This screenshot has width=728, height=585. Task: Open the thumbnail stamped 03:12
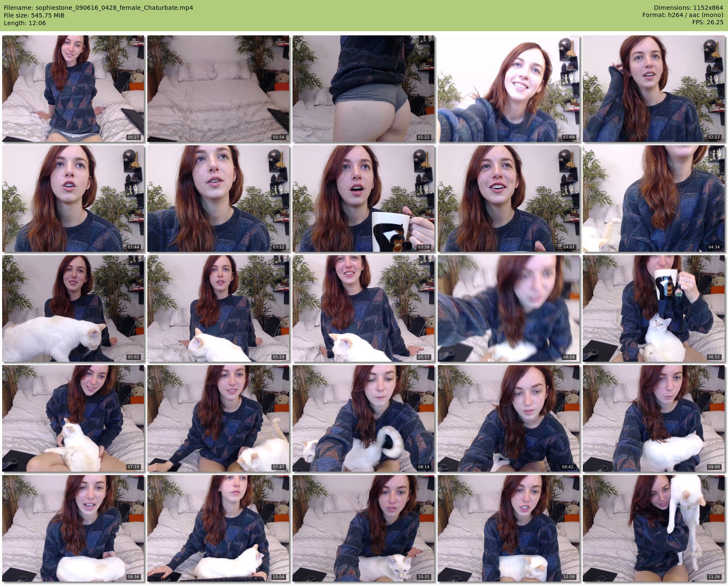(x=218, y=199)
